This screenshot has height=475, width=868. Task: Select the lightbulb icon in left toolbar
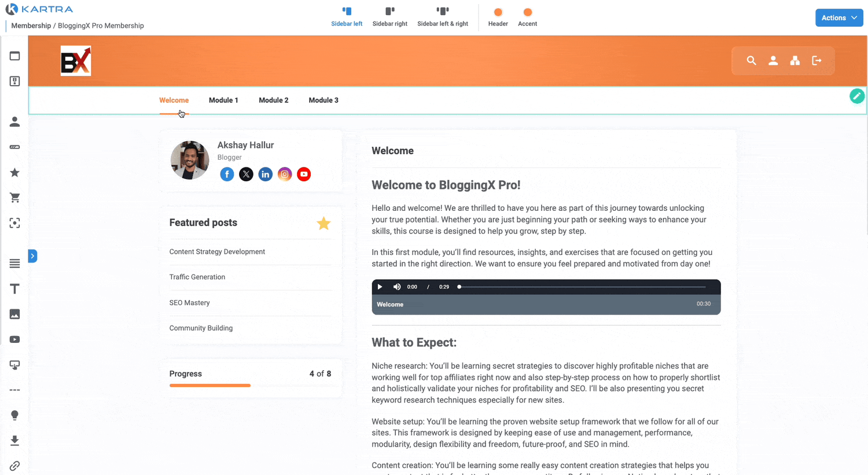(x=15, y=415)
